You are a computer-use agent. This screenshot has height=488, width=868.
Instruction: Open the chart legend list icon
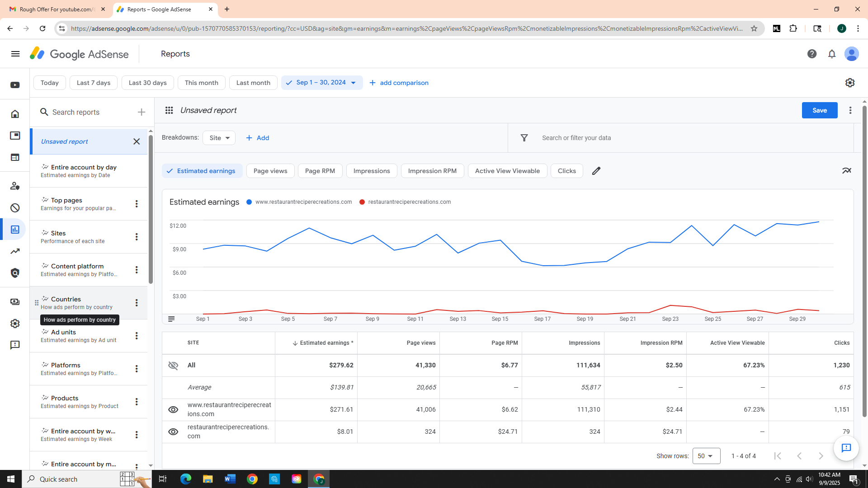pos(171,319)
